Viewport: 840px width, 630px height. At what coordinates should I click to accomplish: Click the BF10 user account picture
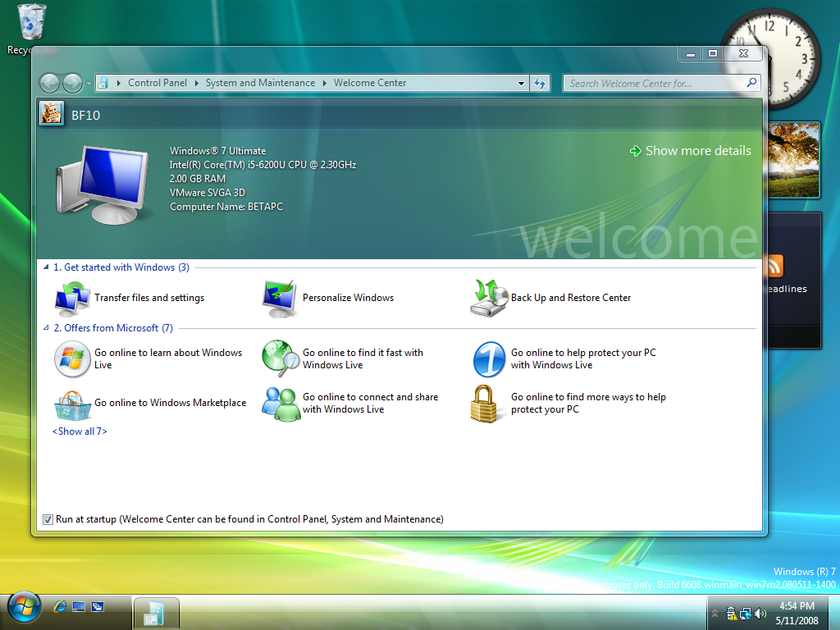point(51,114)
